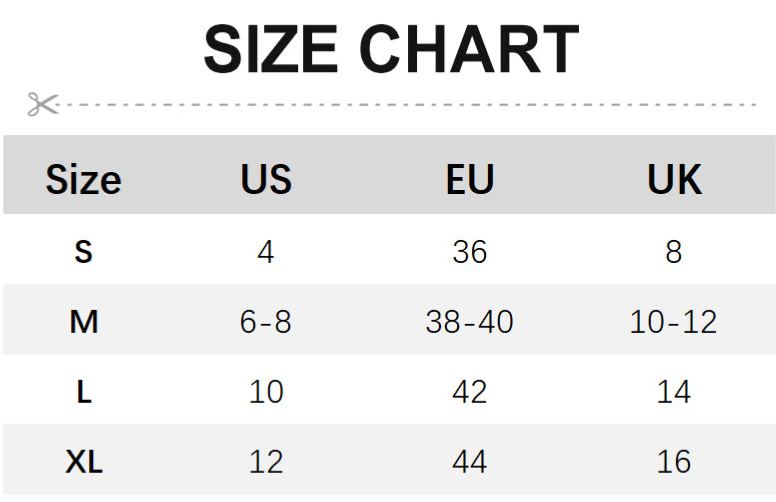Click EU size 44 cell
776x502 pixels.
[469, 462]
